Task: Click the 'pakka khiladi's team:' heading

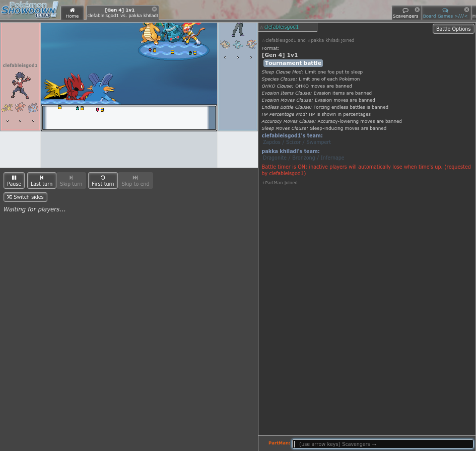Action: [291, 151]
